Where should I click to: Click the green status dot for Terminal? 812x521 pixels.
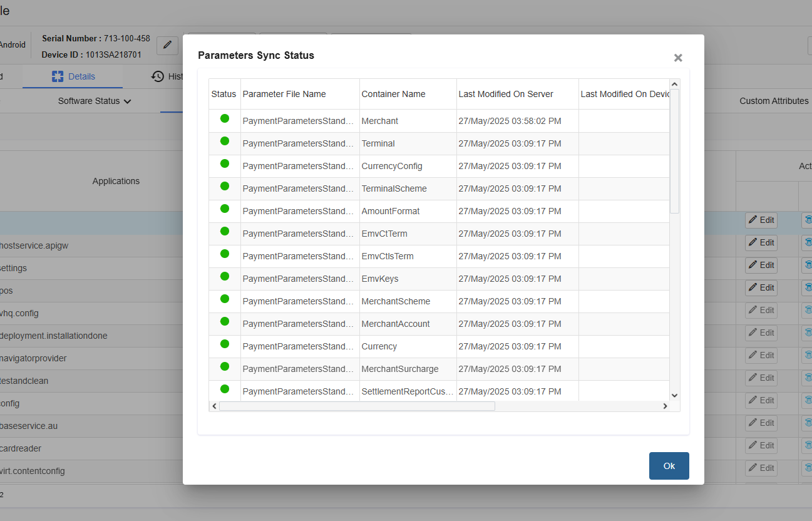(225, 141)
